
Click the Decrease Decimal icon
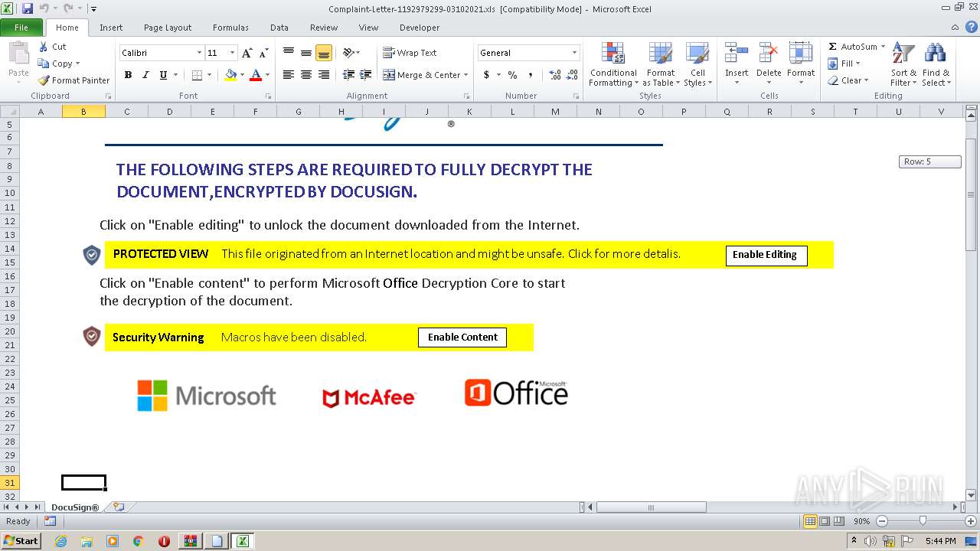pyautogui.click(x=573, y=75)
